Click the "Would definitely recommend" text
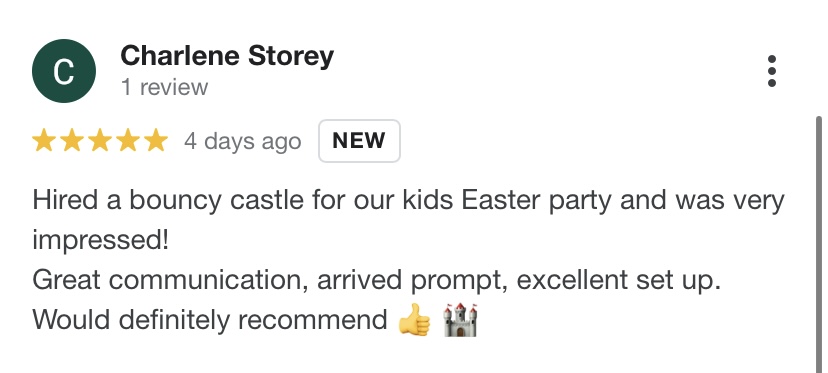This screenshot has height=373, width=828. (x=210, y=320)
